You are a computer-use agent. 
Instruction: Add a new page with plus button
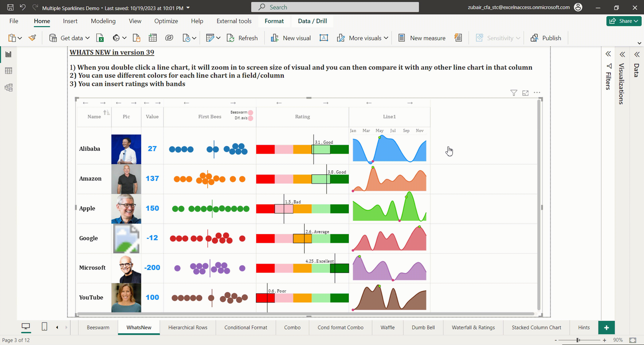(606, 328)
